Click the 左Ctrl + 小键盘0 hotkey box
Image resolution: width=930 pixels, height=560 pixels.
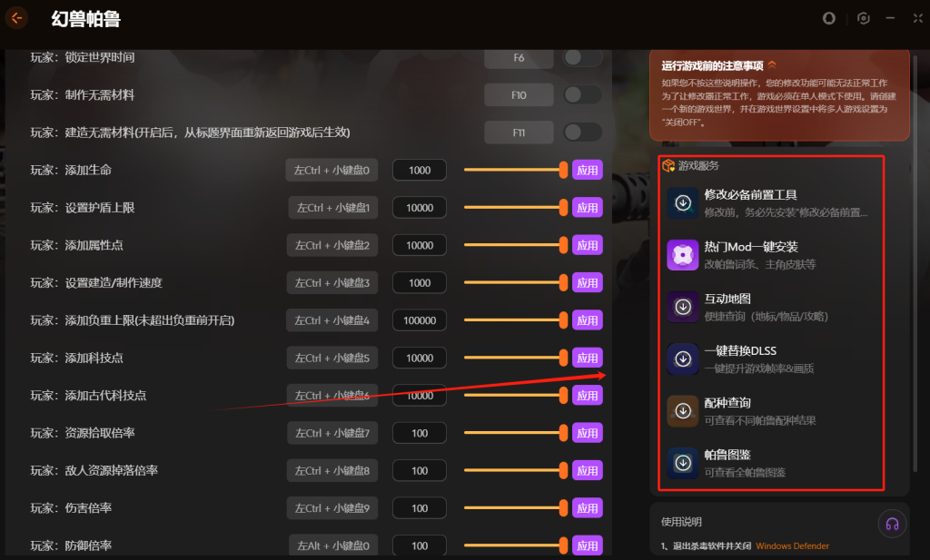(331, 170)
